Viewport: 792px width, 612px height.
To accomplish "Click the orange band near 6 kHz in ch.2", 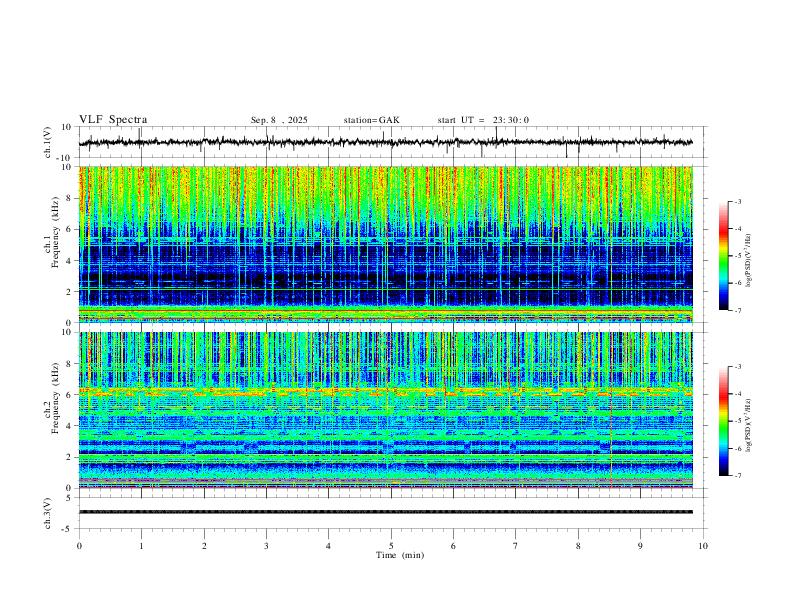I will (x=385, y=391).
